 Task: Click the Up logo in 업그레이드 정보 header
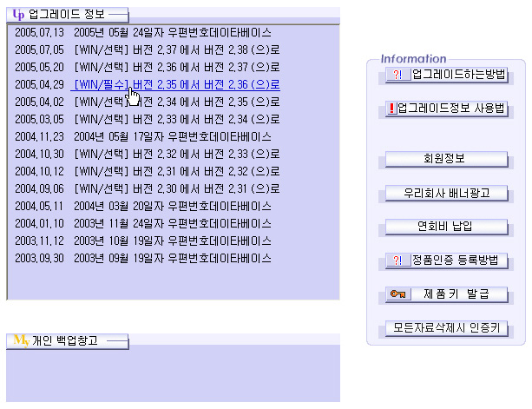coord(18,14)
